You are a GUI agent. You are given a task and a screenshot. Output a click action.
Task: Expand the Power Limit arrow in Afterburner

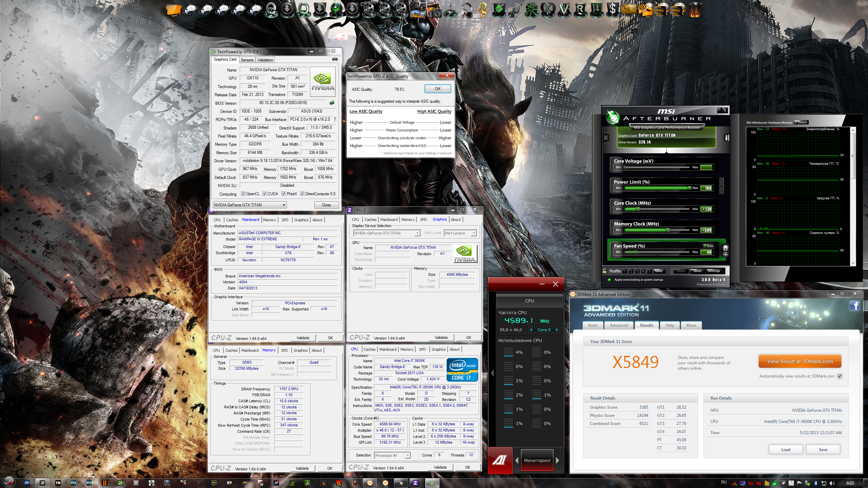(x=721, y=186)
